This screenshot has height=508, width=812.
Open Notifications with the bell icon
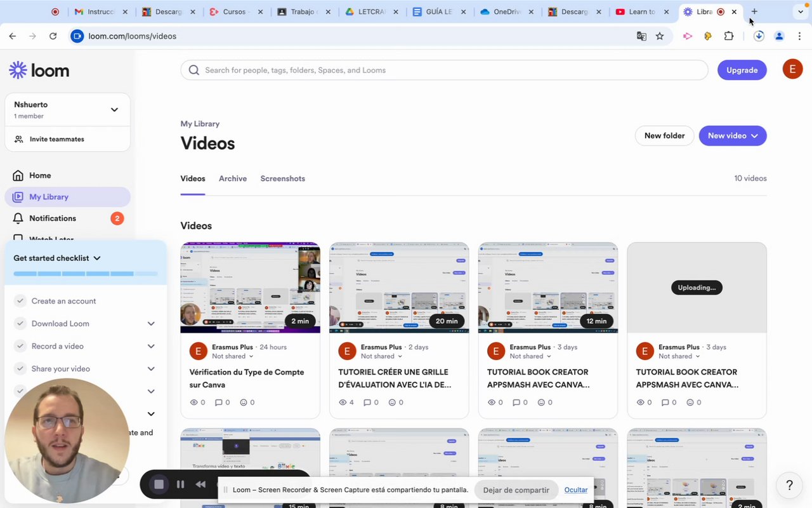pos(18,218)
